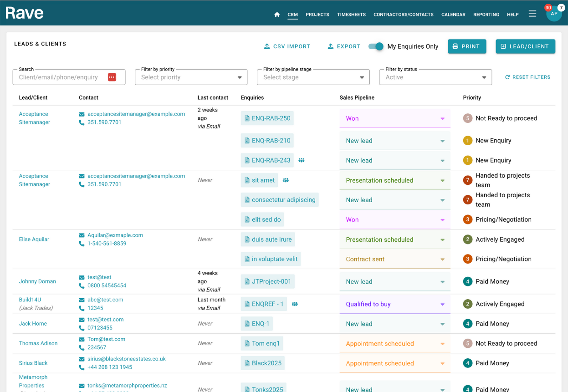Click the Print button
This screenshot has width=568, height=392.
(x=467, y=46)
